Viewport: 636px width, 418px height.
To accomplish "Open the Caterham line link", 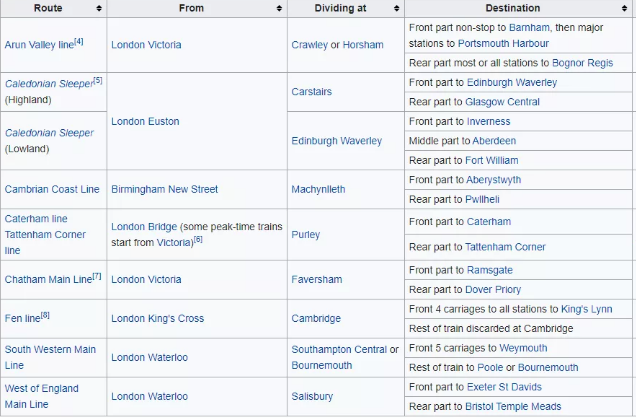I will coord(36,219).
